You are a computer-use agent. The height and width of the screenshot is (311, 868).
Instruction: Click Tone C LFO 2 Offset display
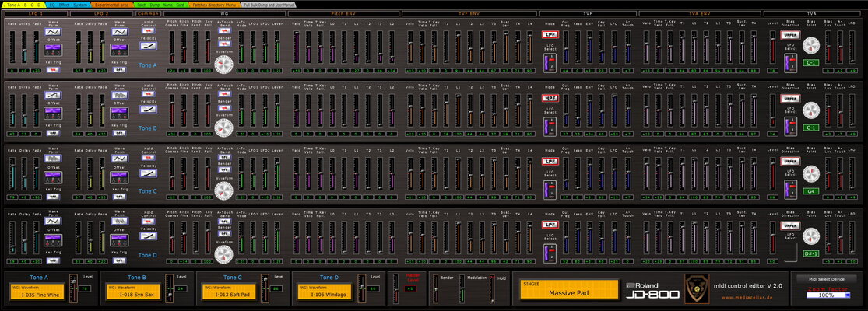click(x=120, y=176)
